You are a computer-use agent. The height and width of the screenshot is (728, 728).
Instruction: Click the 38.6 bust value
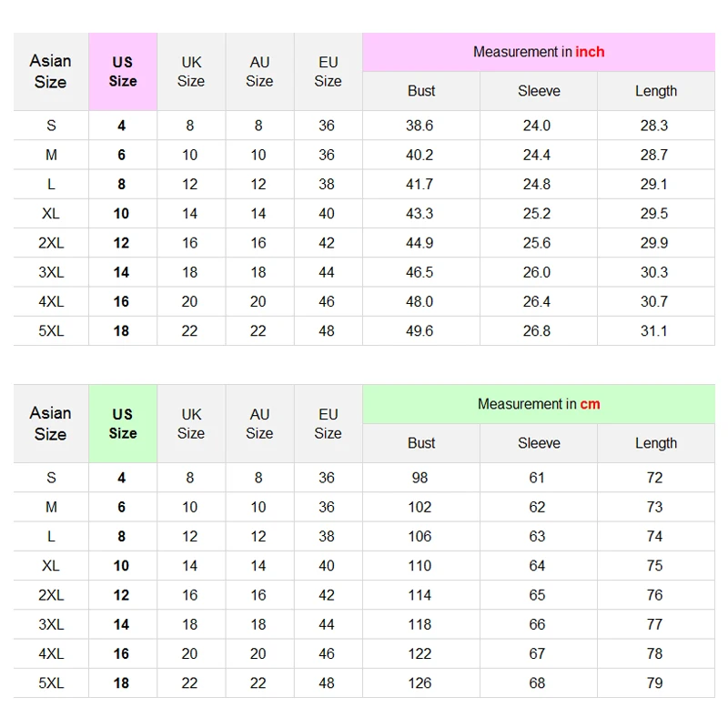click(x=420, y=126)
